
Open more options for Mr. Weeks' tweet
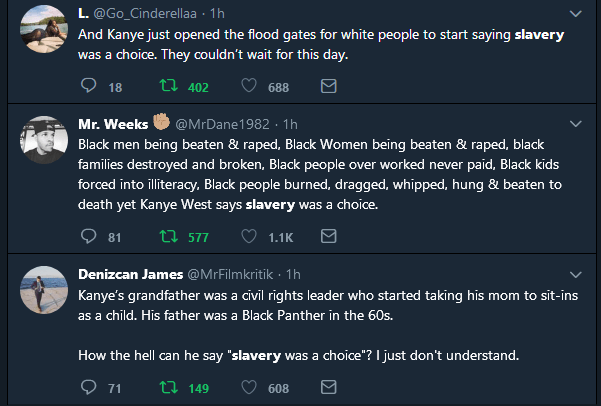575,124
